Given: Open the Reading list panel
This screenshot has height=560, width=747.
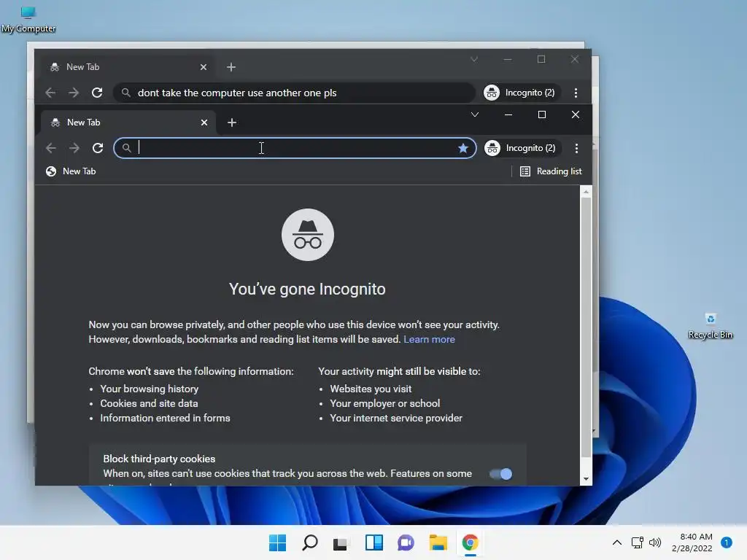Looking at the screenshot, I should 551,171.
